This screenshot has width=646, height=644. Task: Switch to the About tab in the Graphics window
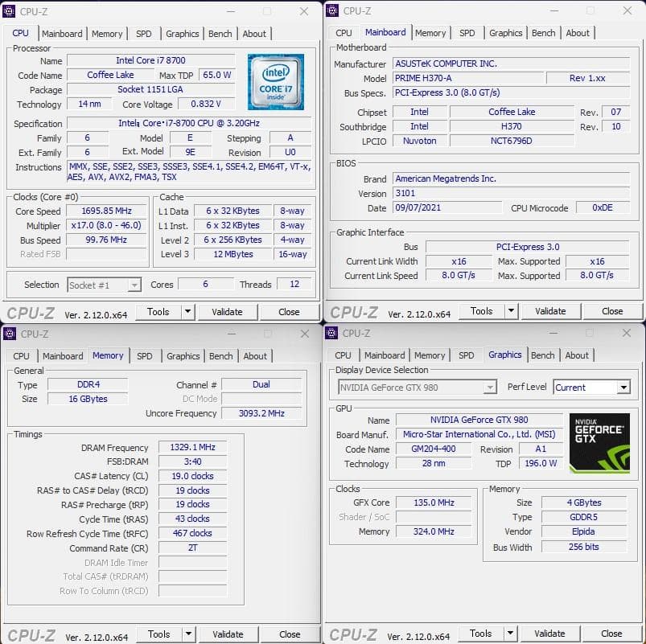click(577, 355)
